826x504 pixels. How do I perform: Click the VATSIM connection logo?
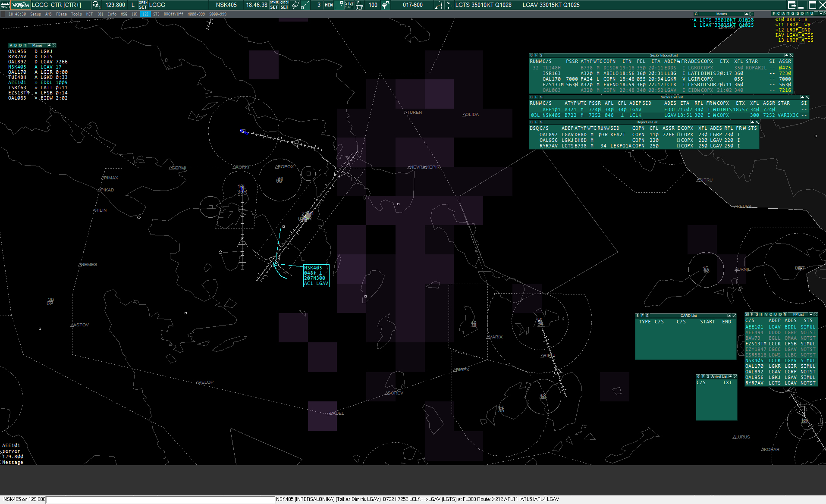21,5
